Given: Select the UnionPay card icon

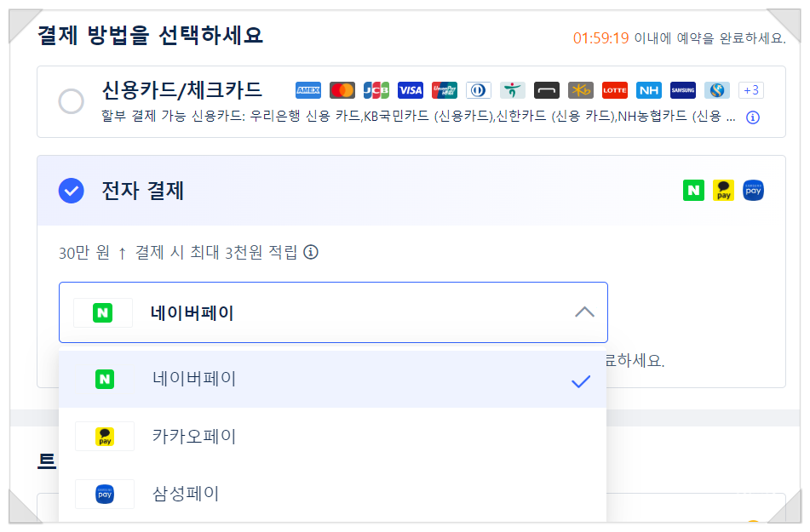Looking at the screenshot, I should 444,89.
